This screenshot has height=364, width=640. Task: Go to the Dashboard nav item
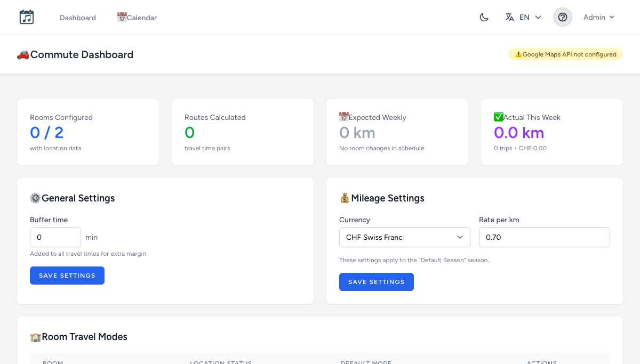[x=78, y=18]
